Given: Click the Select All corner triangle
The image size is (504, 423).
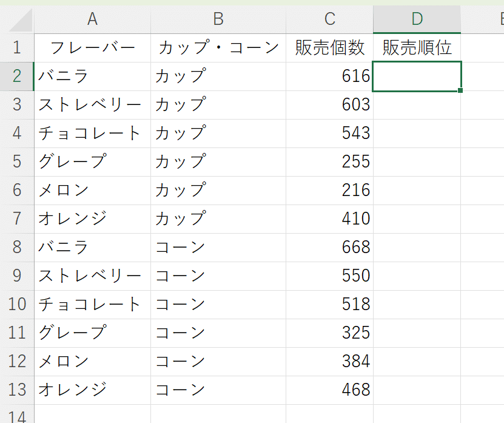Looking at the screenshot, I should click(x=21, y=20).
